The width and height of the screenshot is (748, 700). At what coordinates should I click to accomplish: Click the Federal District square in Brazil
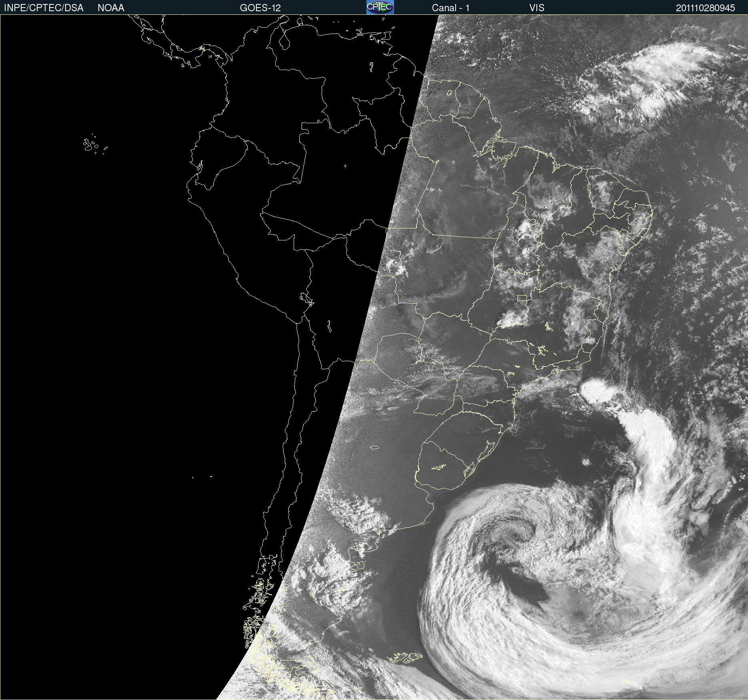coord(522,298)
